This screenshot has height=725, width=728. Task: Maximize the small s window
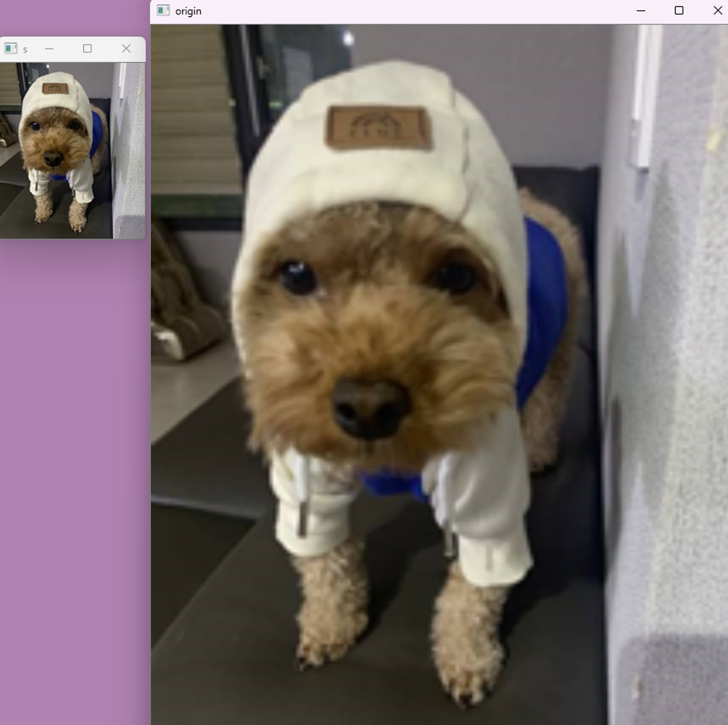point(87,49)
